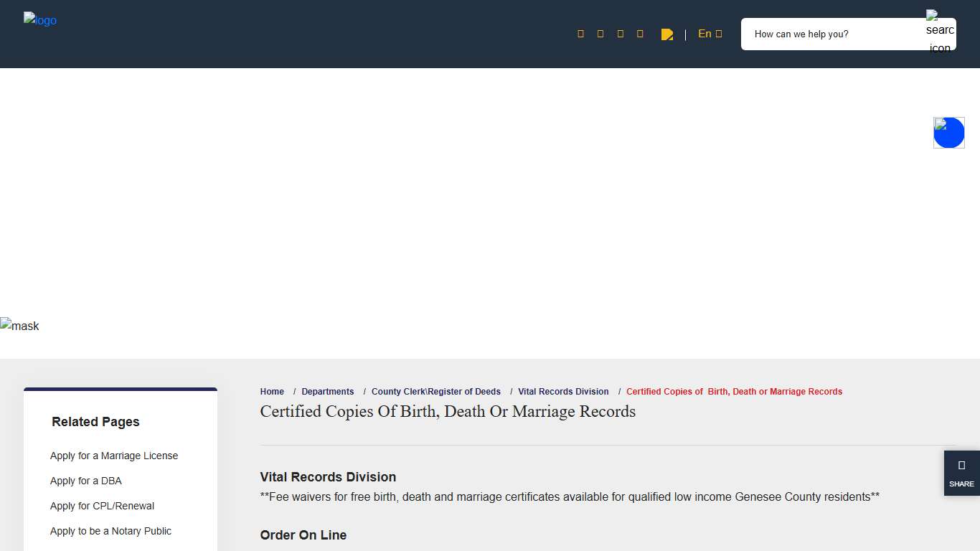
Task: Select Apply for a DBA
Action: [86, 481]
